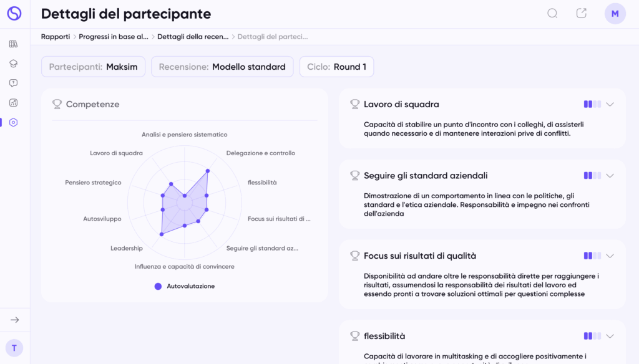Expand the flessibilità competency card

click(x=610, y=336)
